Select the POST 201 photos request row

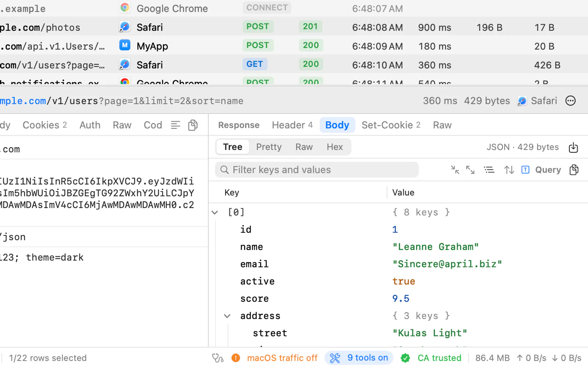(294, 27)
